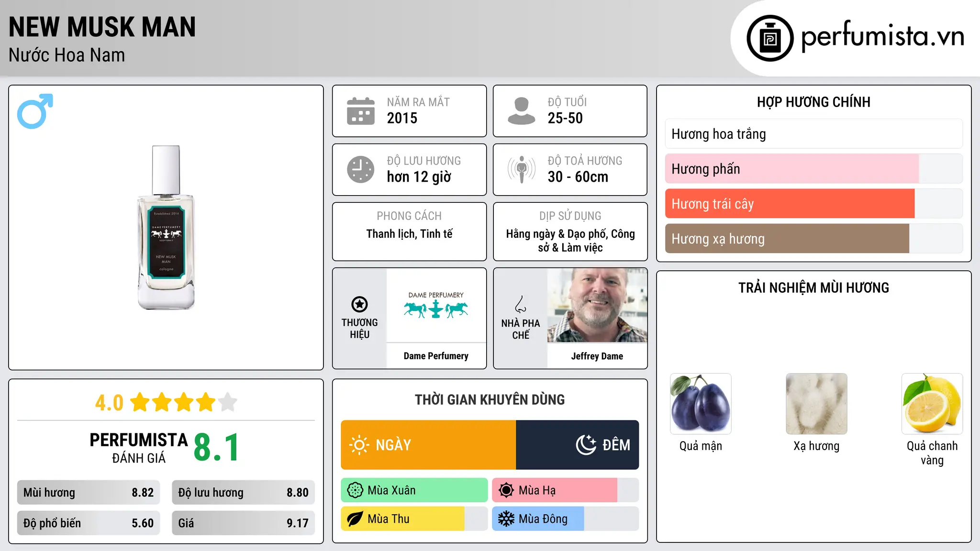Click the Hương hoa trắng accord bar

coord(814,134)
